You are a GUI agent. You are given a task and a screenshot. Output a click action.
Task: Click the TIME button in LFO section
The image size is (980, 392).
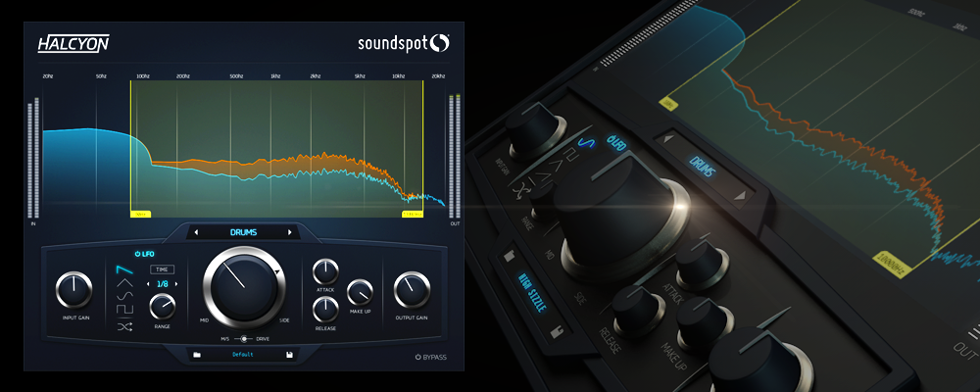tap(162, 269)
